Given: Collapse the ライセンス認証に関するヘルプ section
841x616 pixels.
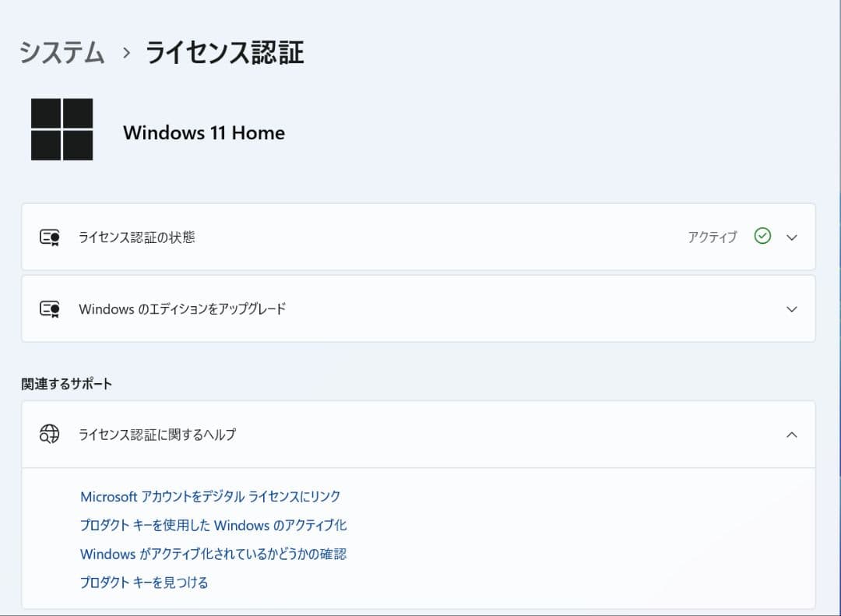Looking at the screenshot, I should click(792, 435).
